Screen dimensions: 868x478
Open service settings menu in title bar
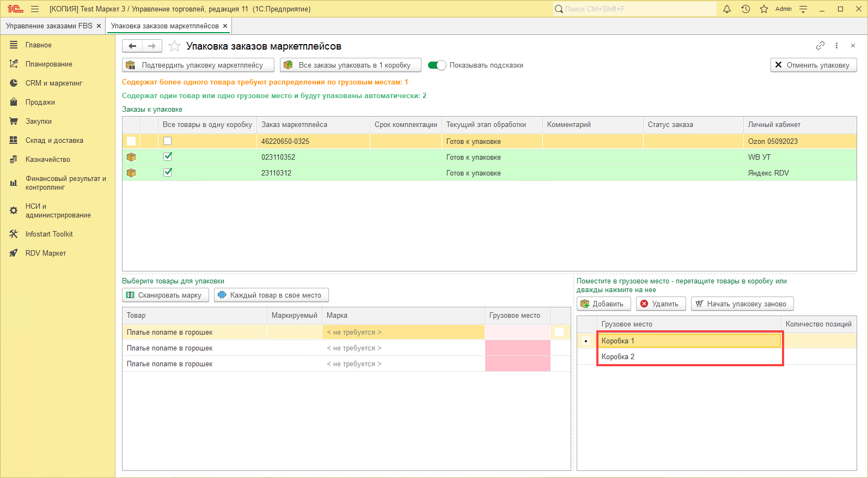pyautogui.click(x=803, y=9)
